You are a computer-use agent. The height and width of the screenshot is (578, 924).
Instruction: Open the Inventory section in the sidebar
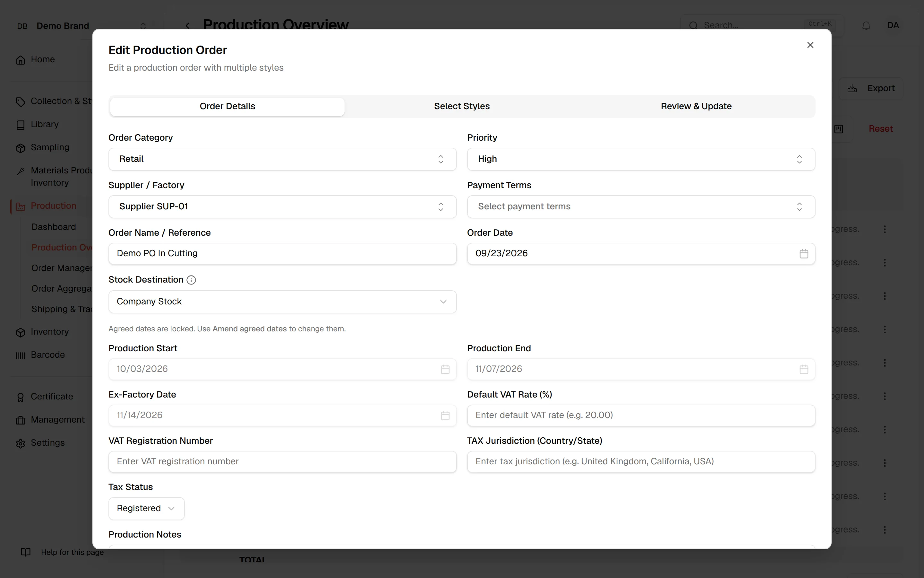50,332
